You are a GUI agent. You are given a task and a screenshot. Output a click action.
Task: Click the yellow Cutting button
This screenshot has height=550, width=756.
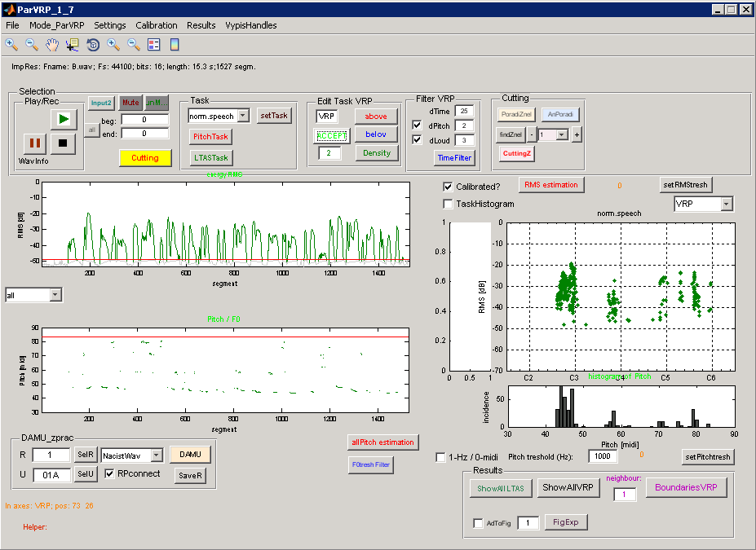(x=145, y=157)
